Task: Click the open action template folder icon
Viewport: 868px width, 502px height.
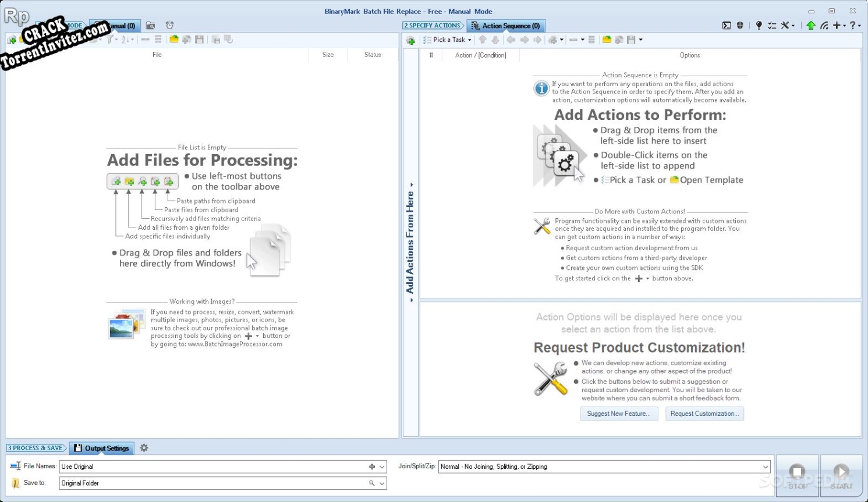Action: 607,40
